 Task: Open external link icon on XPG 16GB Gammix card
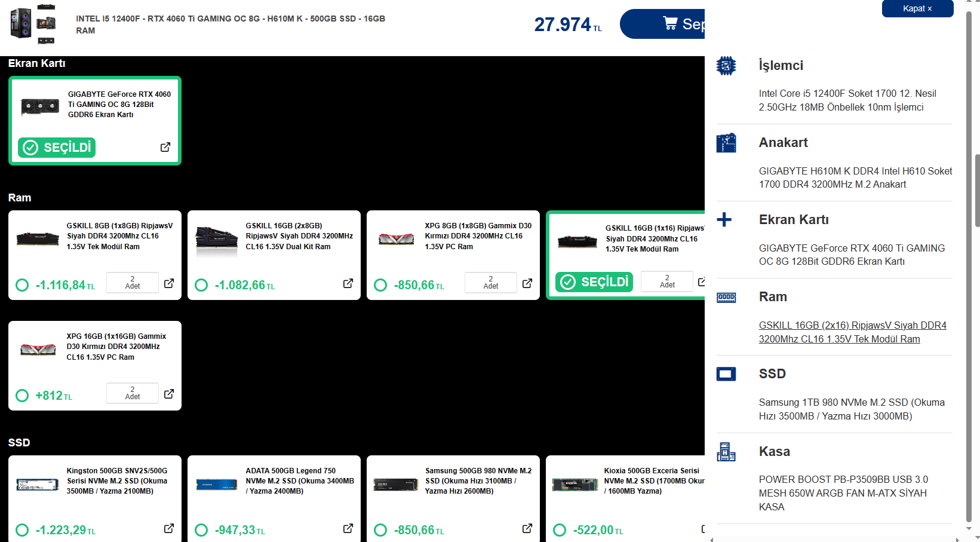click(169, 394)
